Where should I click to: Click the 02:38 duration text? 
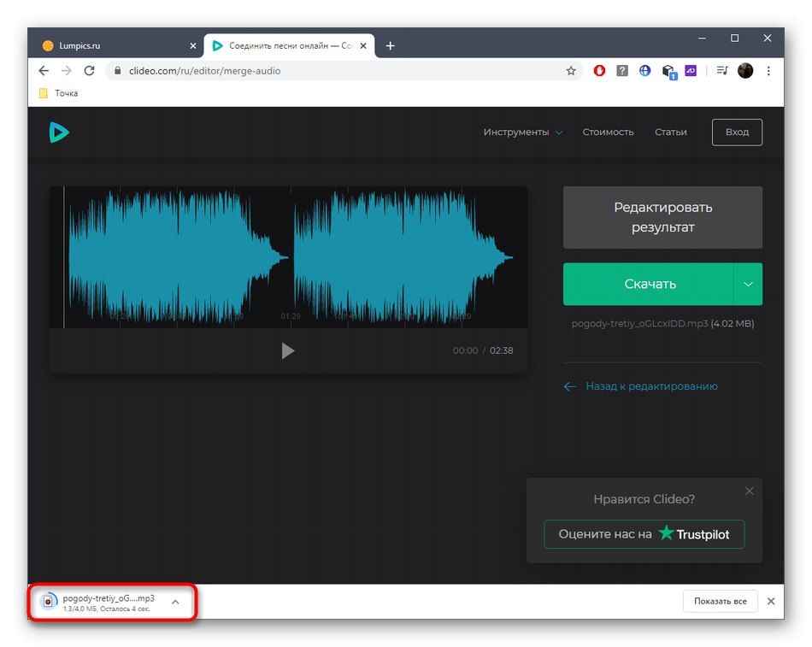[501, 350]
